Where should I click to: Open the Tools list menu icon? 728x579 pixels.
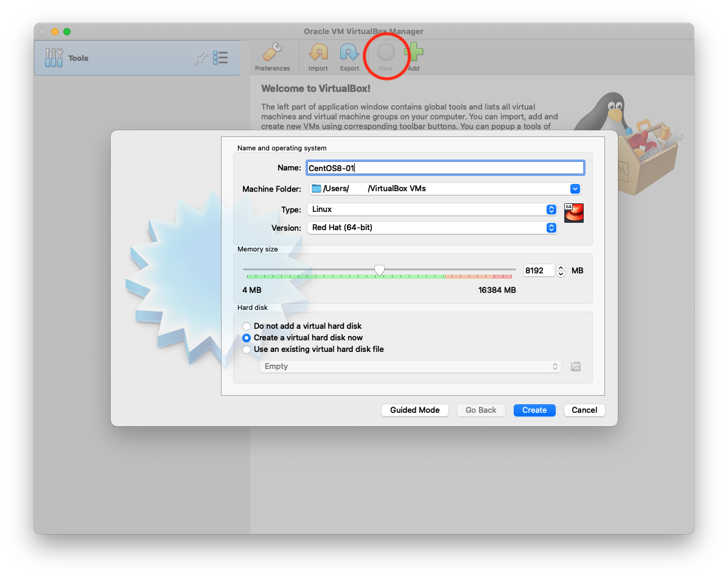coord(220,58)
